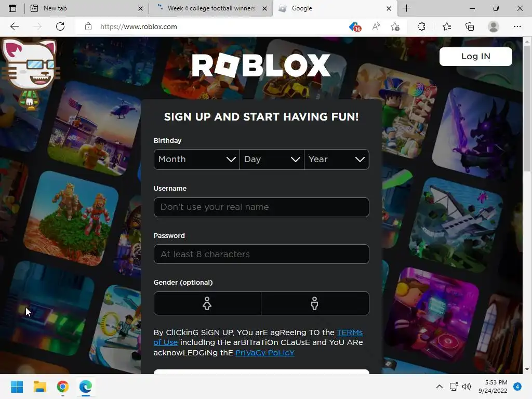Open the clock showing 5:53 PM

[x=493, y=387]
